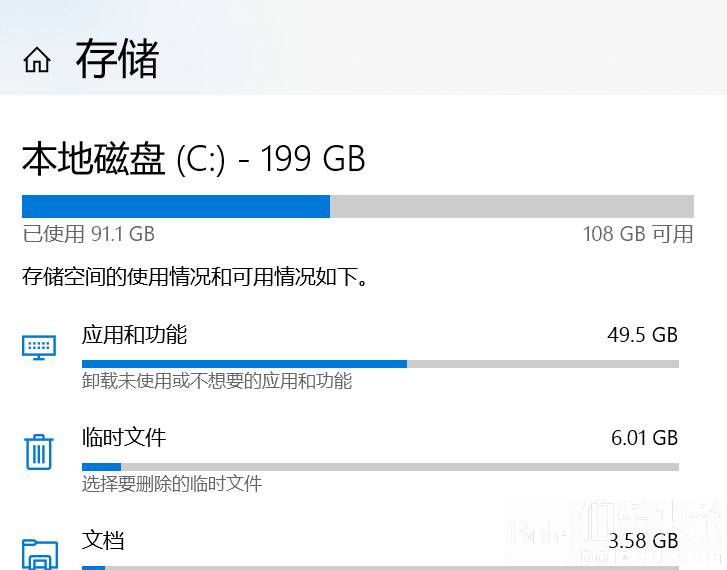Select the 临时文件 trash bin icon
Viewport: 727px width, 570px height.
[39, 452]
